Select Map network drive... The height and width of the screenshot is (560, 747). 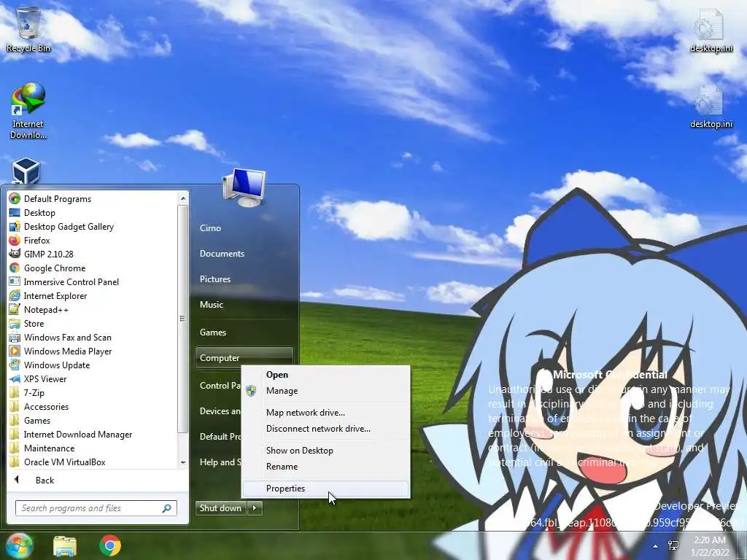coord(325,413)
